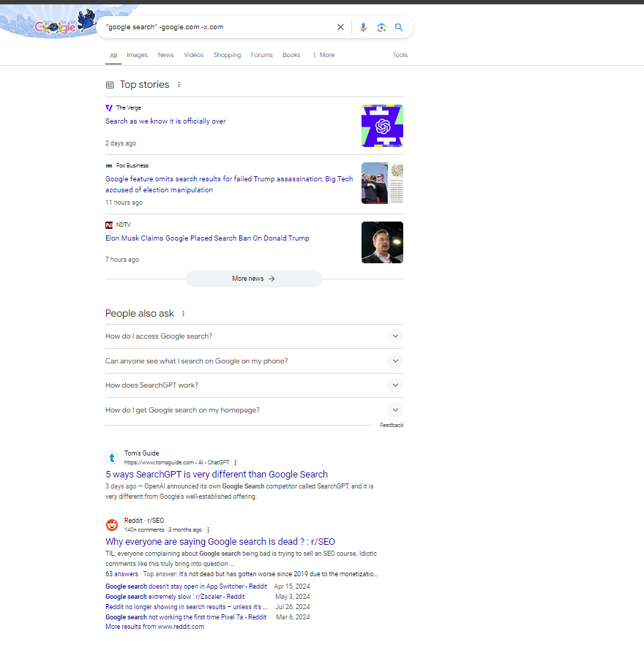Open People also ask options menu
Viewport: 644px width, 645px height.
[183, 314]
